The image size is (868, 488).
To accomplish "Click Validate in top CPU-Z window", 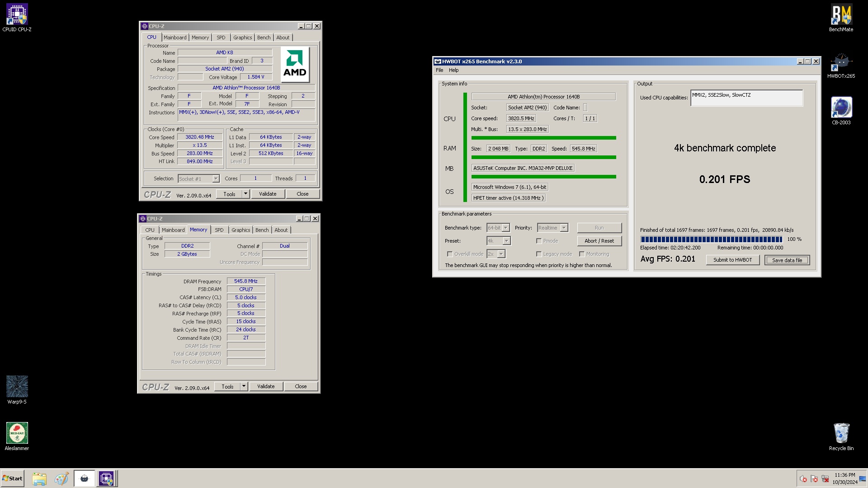I will pyautogui.click(x=268, y=194).
